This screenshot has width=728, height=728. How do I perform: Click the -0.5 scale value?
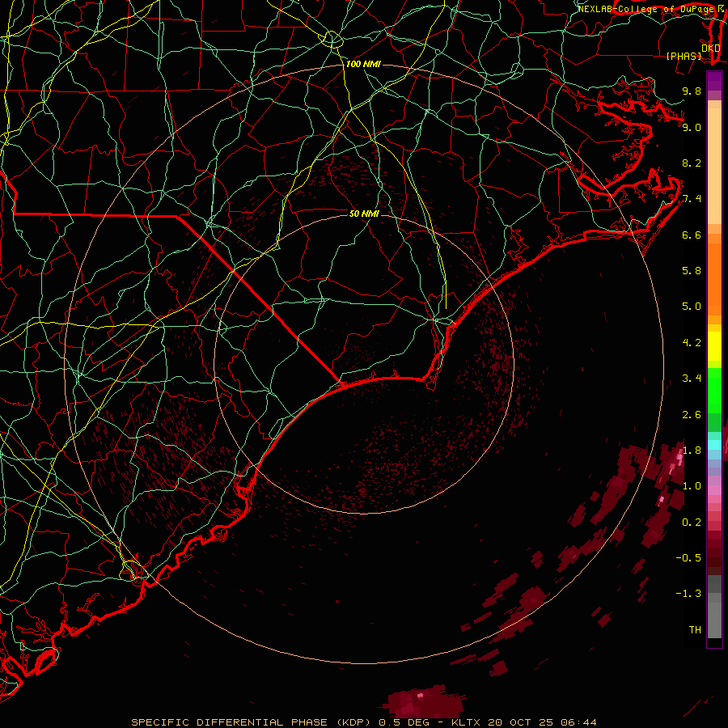pyautogui.click(x=688, y=558)
